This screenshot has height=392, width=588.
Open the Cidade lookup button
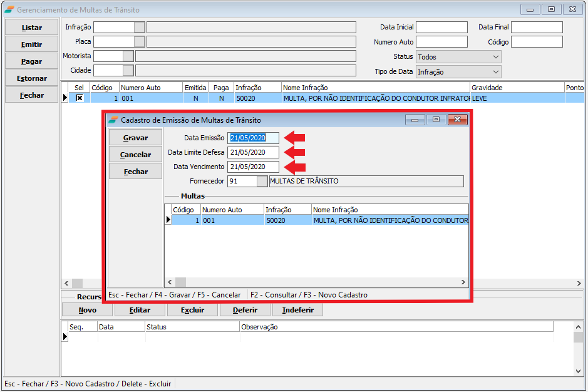coord(128,70)
